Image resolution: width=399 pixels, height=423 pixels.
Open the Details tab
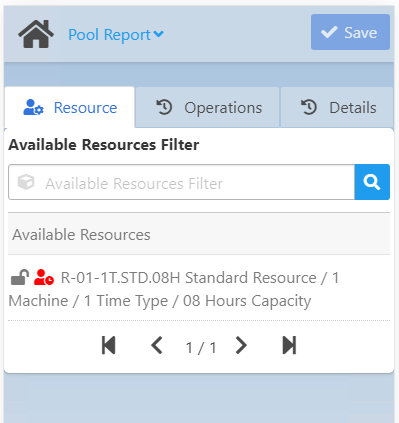pyautogui.click(x=337, y=108)
